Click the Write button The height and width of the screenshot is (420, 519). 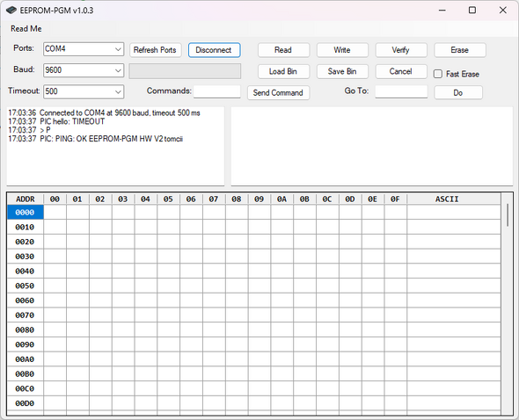click(x=342, y=50)
